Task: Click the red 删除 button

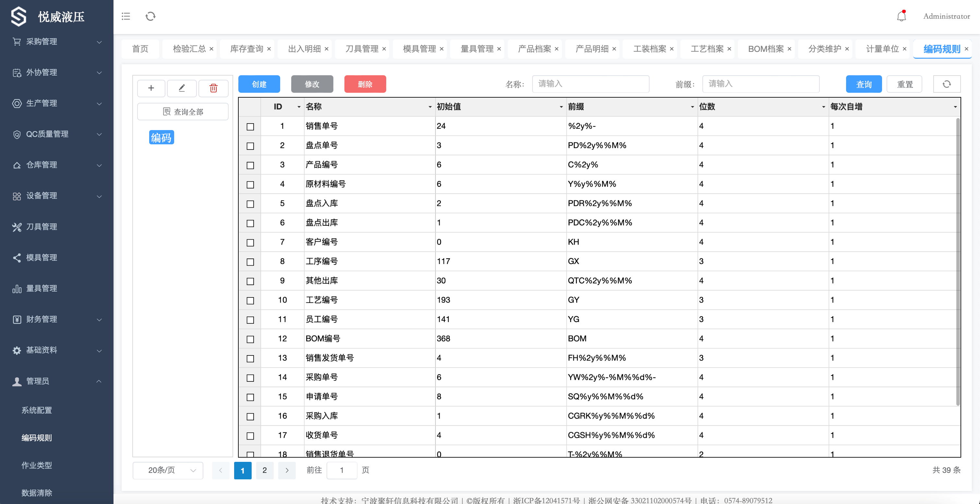Action: coord(365,84)
